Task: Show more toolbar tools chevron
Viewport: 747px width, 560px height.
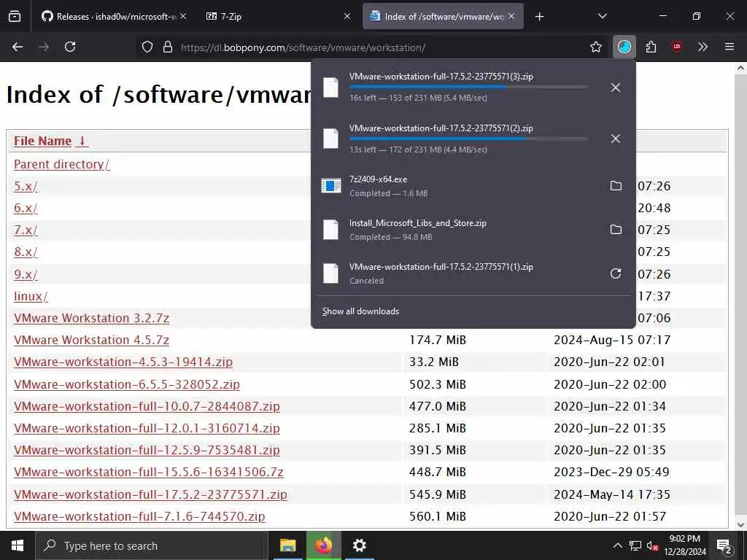Action: [x=703, y=47]
